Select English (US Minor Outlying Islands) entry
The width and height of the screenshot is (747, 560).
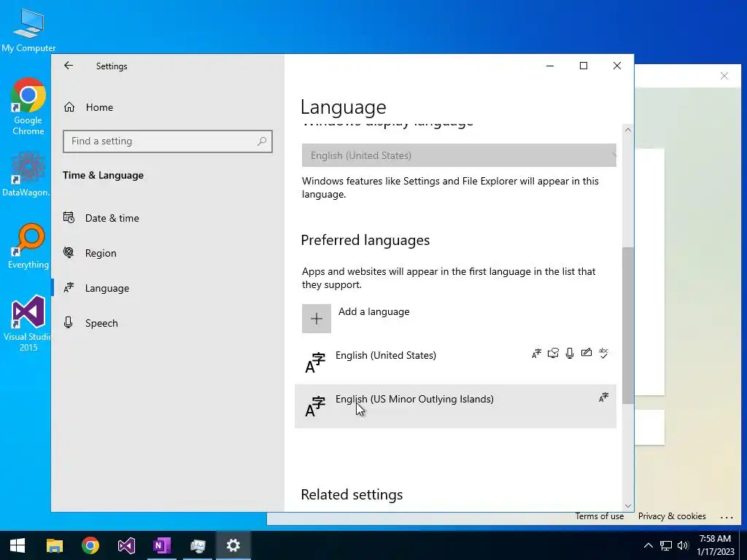[455, 405]
